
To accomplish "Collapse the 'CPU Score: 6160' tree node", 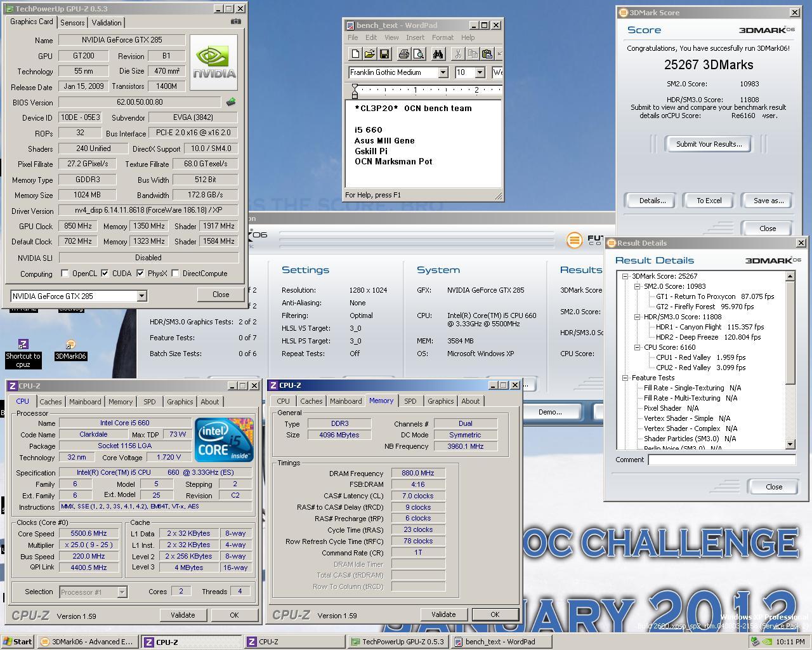I will click(637, 347).
